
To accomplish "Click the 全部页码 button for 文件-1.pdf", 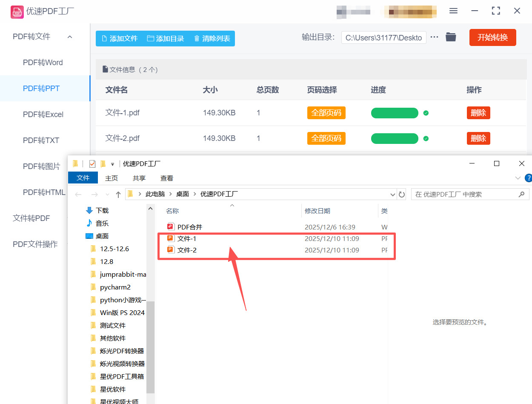I will coord(326,113).
